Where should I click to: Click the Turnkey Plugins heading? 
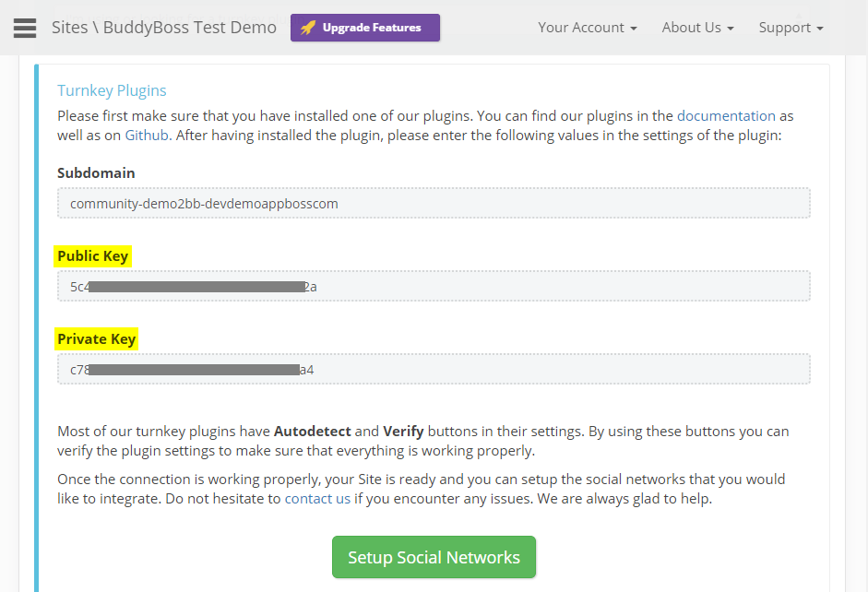pyautogui.click(x=112, y=90)
